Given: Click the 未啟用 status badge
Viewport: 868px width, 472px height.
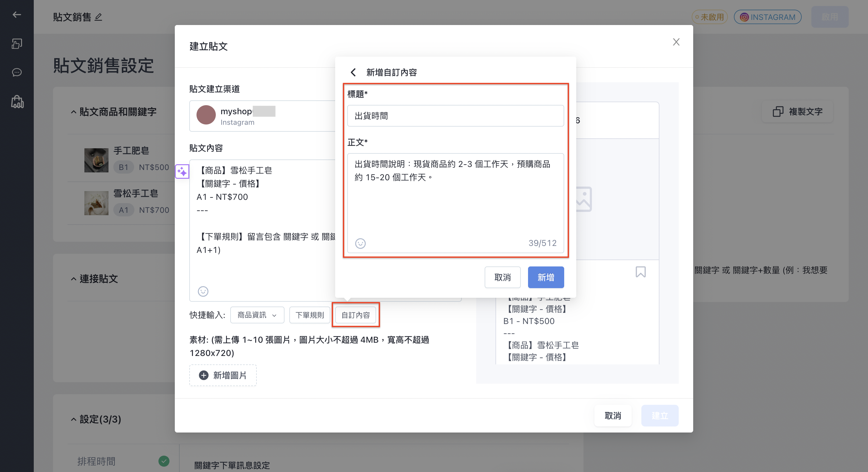Looking at the screenshot, I should [x=709, y=17].
